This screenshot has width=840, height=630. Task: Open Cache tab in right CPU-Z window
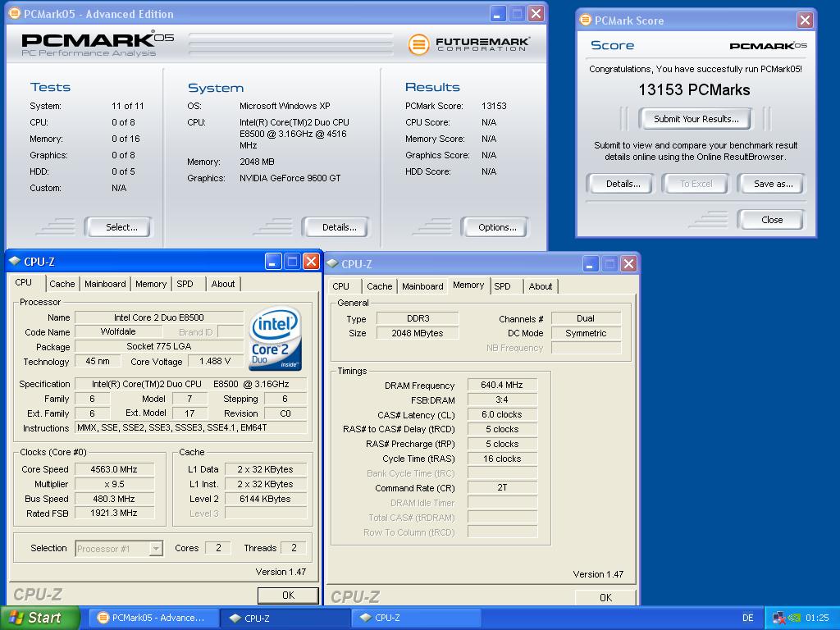click(379, 286)
